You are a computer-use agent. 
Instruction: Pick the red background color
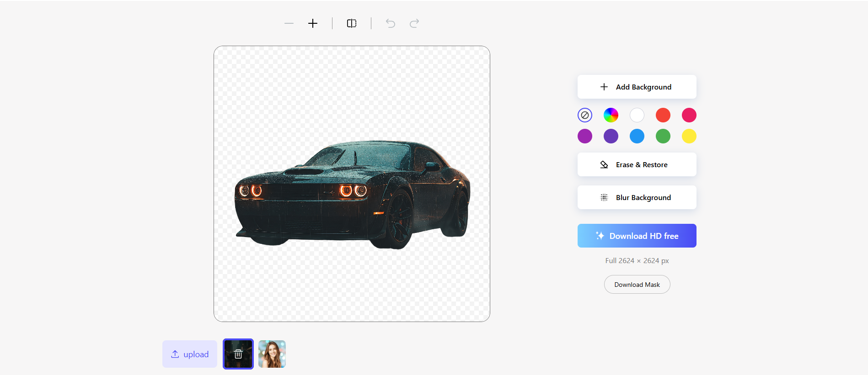[x=663, y=115]
